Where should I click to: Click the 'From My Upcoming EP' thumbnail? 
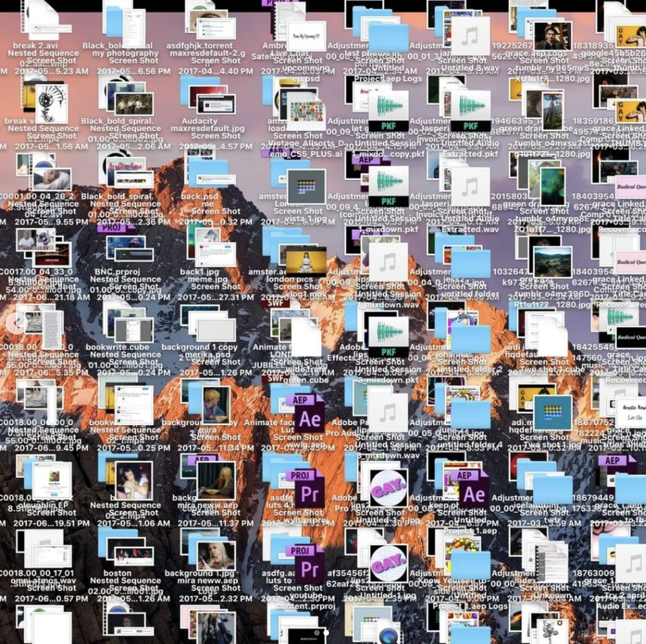coord(306,36)
